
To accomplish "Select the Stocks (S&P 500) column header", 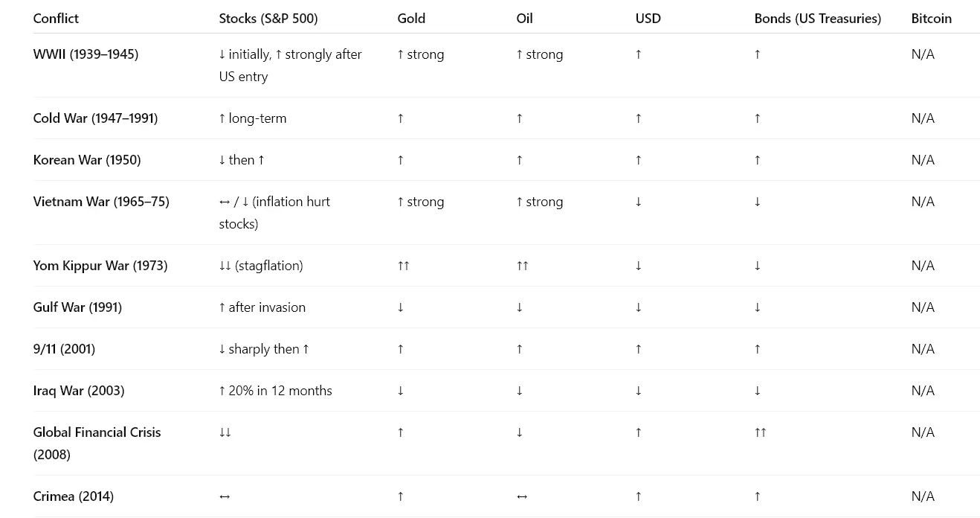I will pos(268,19).
